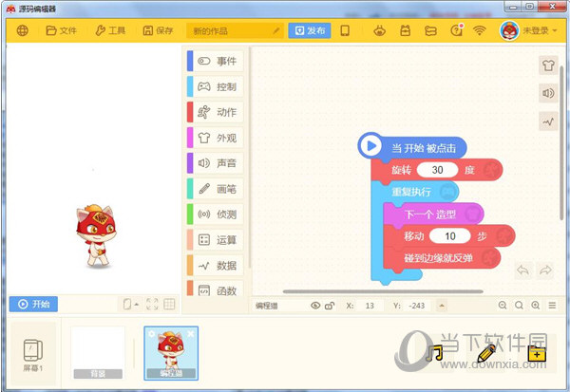Click the 发布 publish button
This screenshot has height=392, width=570.
pyautogui.click(x=310, y=30)
